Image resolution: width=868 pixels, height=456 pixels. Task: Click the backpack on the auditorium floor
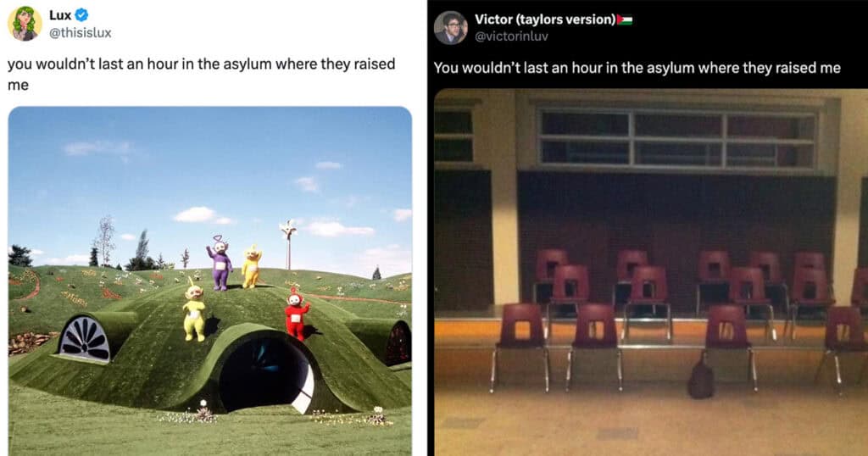(x=701, y=377)
